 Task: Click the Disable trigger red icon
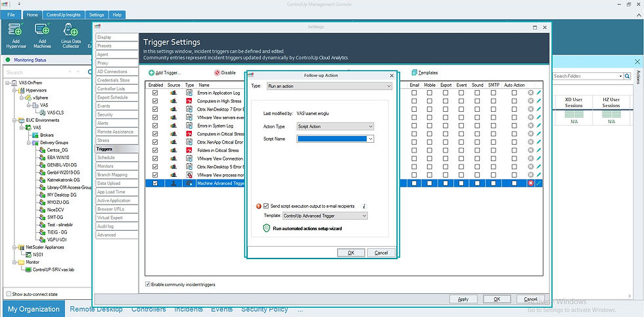(x=217, y=73)
